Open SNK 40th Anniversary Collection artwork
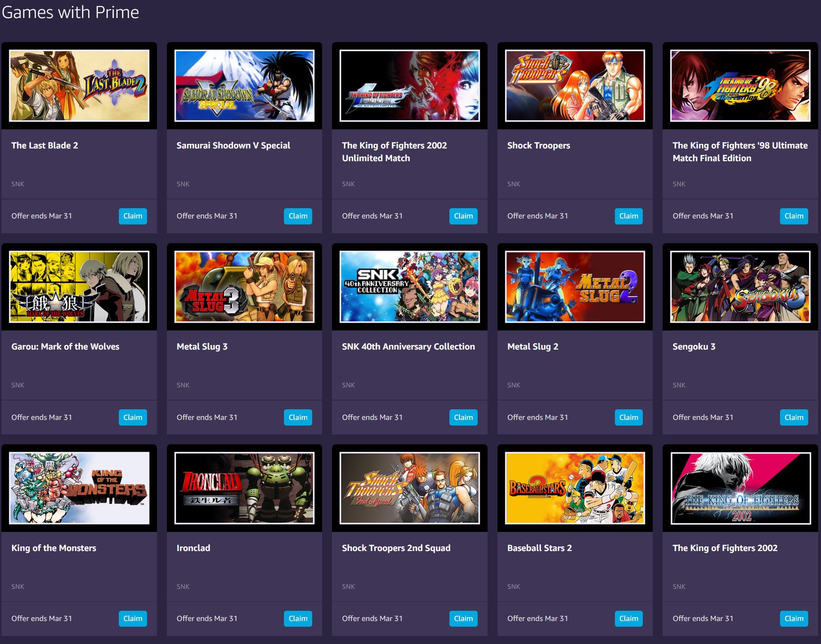 click(x=409, y=287)
